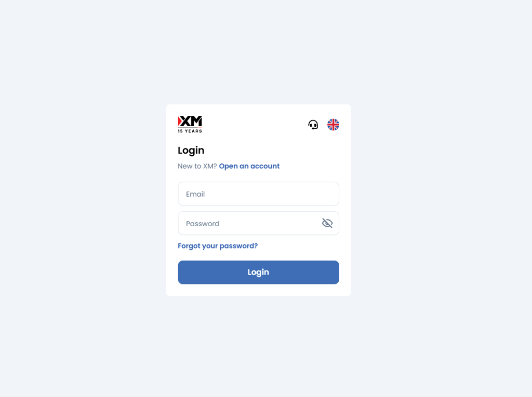Image resolution: width=532 pixels, height=397 pixels.
Task: Contact customer support with the headset icon
Action: [313, 125]
